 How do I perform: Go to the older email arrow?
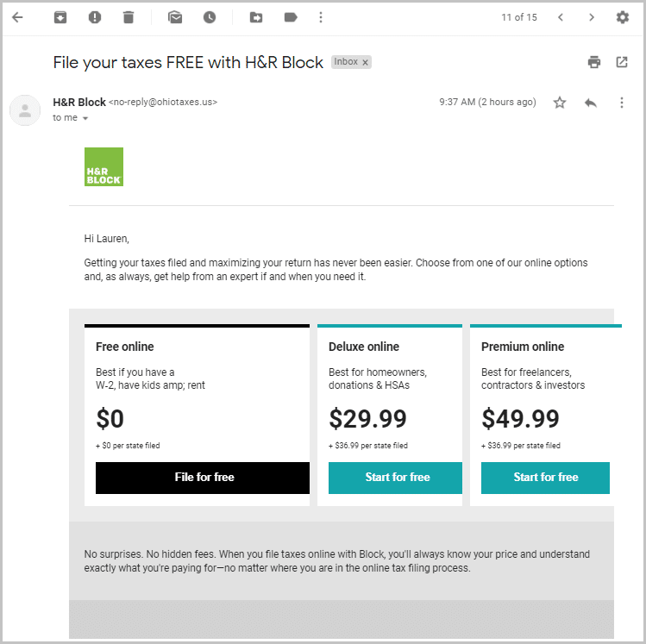coord(591,17)
